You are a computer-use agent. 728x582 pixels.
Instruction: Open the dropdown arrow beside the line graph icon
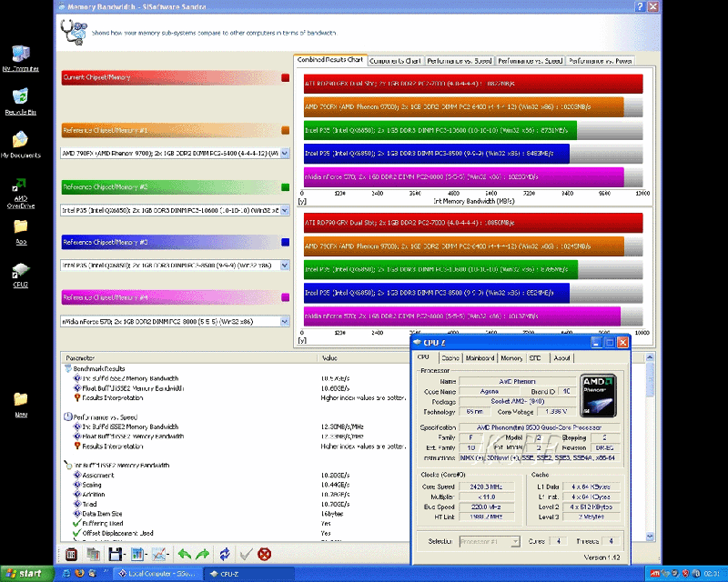pyautogui.click(x=168, y=554)
